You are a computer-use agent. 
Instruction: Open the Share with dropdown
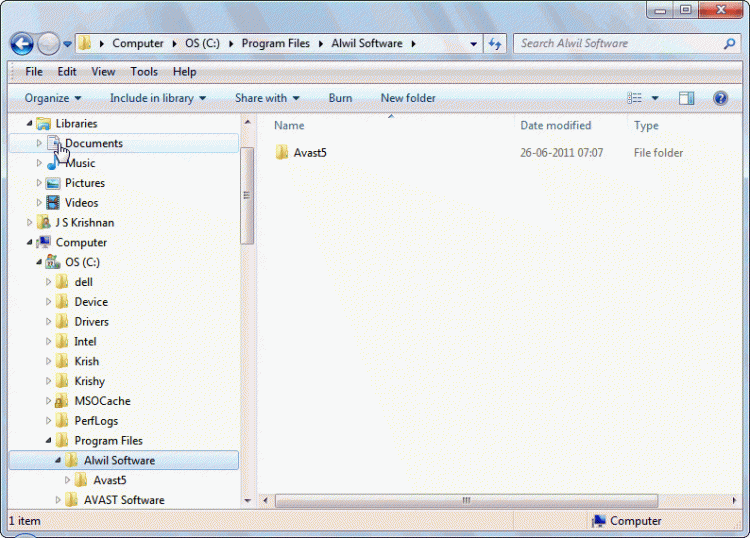(x=267, y=98)
